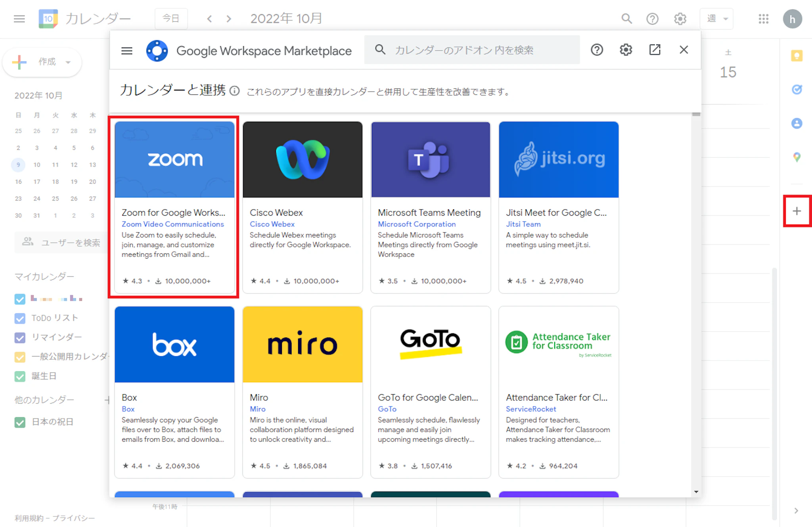Image resolution: width=812 pixels, height=527 pixels.
Task: Uncheck the ToDo リスト calendar checkbox
Action: (20, 318)
